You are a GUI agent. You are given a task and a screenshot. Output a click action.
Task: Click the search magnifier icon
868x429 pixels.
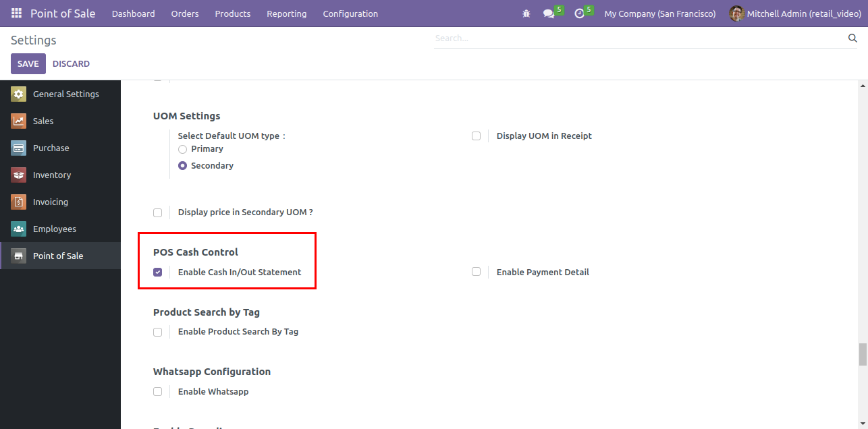852,38
